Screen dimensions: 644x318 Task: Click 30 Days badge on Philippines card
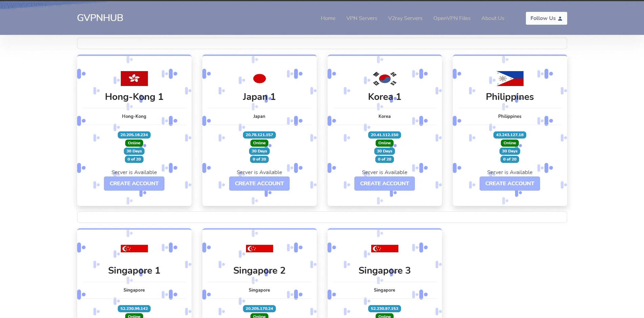point(510,151)
